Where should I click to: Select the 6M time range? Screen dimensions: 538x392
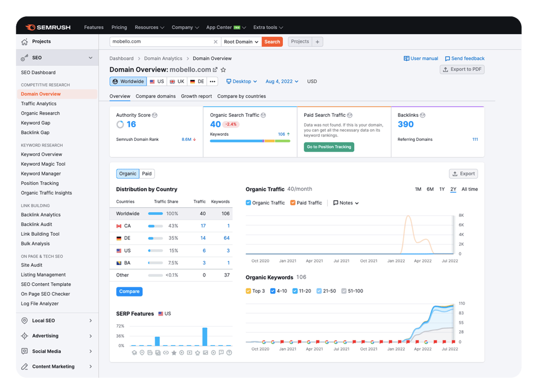[x=430, y=189]
